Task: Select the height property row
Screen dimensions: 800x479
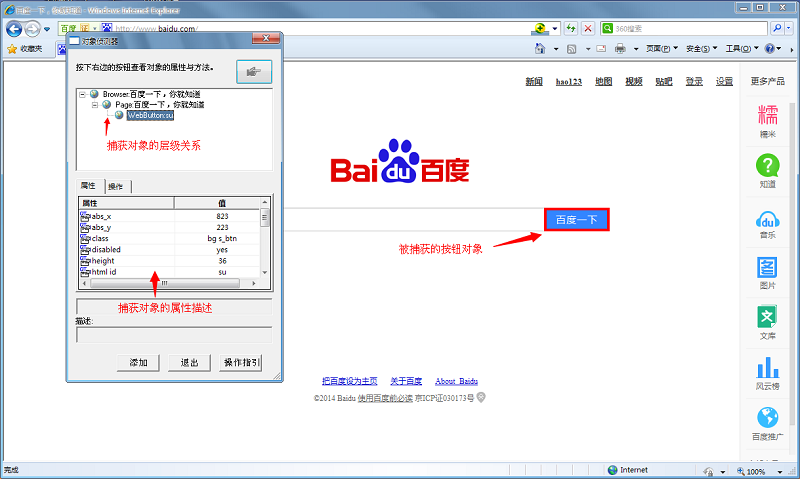Action: 169,261
